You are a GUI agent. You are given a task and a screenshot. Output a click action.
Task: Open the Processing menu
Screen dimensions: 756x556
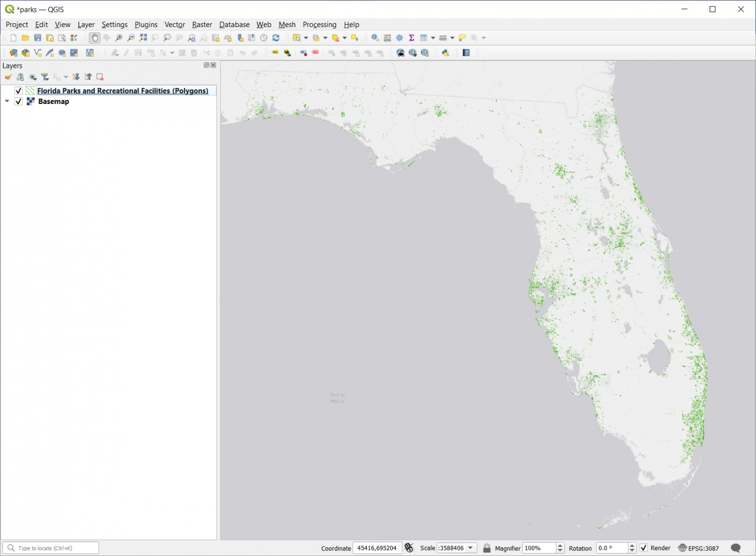[x=319, y=25]
